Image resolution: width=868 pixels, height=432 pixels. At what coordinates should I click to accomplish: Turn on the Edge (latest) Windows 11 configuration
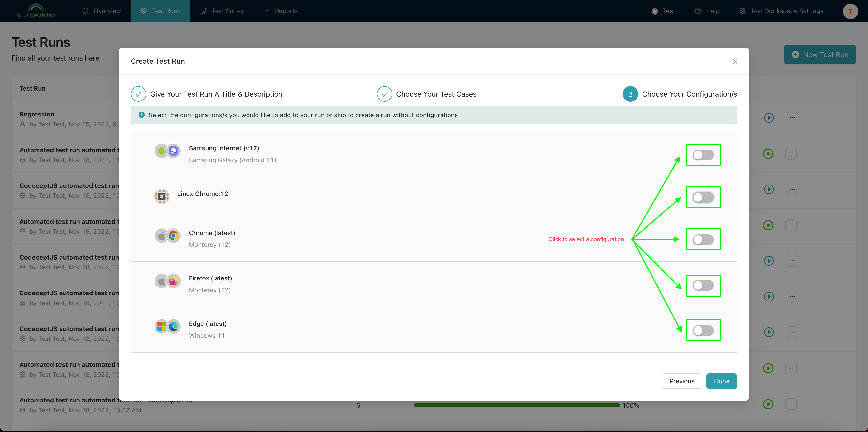[703, 330]
